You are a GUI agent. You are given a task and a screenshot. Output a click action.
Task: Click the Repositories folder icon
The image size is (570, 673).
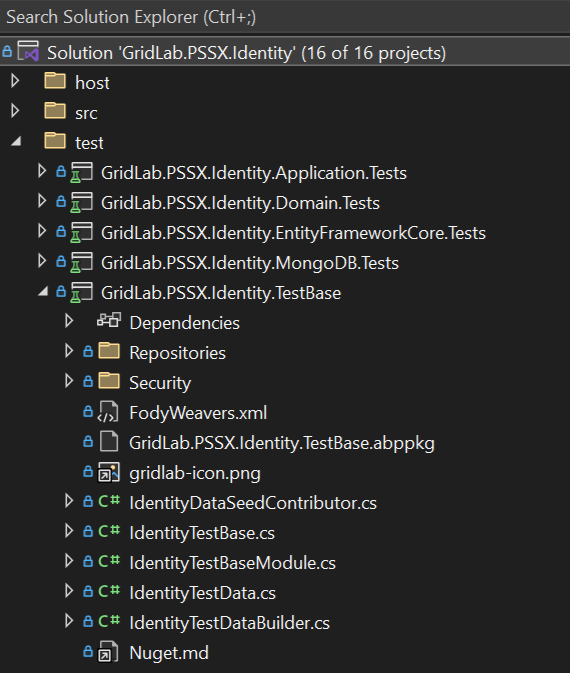coord(109,351)
